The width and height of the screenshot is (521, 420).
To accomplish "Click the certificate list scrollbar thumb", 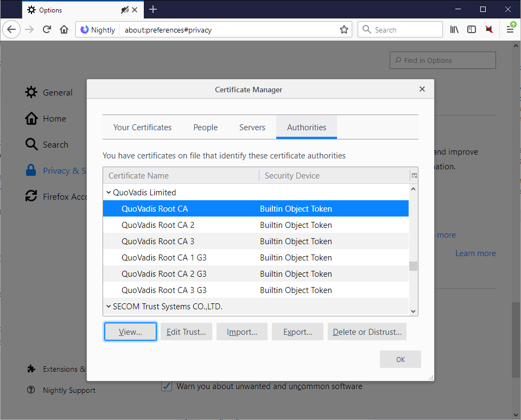I will click(x=413, y=266).
